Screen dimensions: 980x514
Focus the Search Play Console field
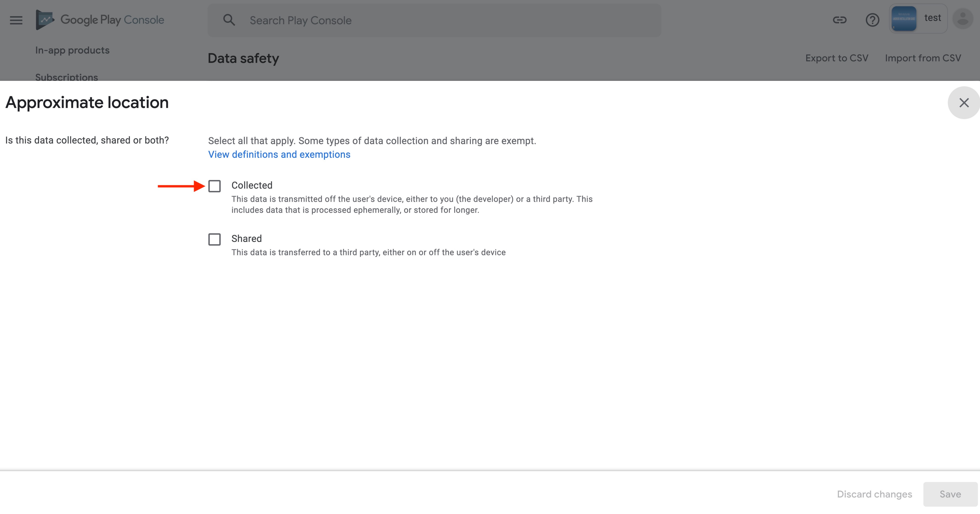click(x=434, y=20)
